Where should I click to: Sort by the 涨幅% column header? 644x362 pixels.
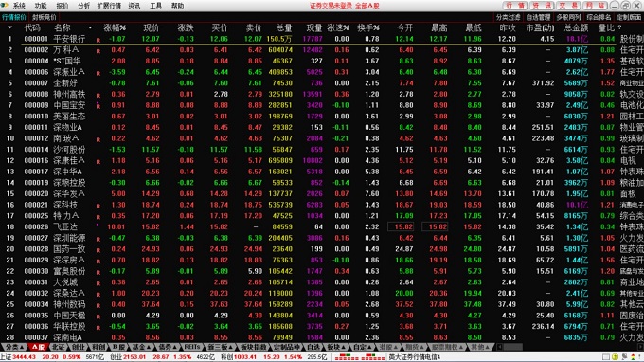115,27
